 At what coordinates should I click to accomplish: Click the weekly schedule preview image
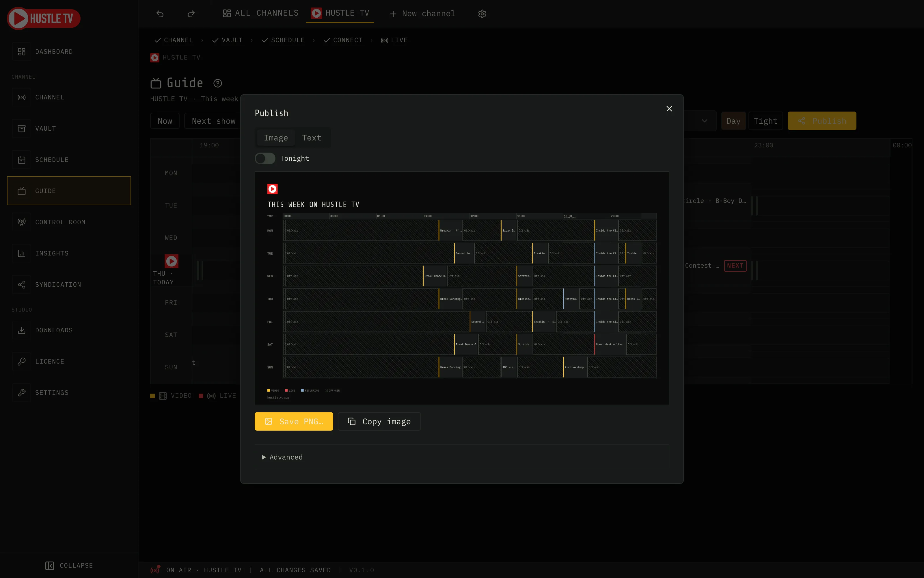(462, 288)
